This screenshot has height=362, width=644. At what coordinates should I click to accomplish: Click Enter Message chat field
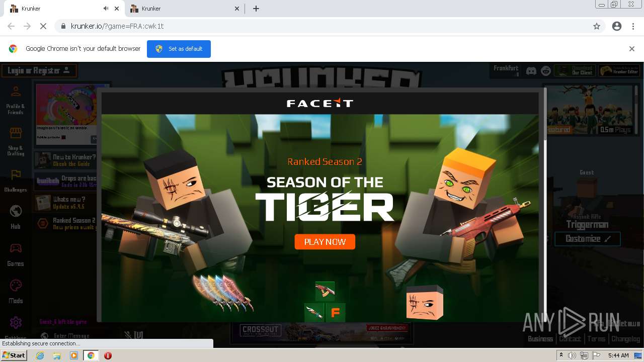click(71, 336)
